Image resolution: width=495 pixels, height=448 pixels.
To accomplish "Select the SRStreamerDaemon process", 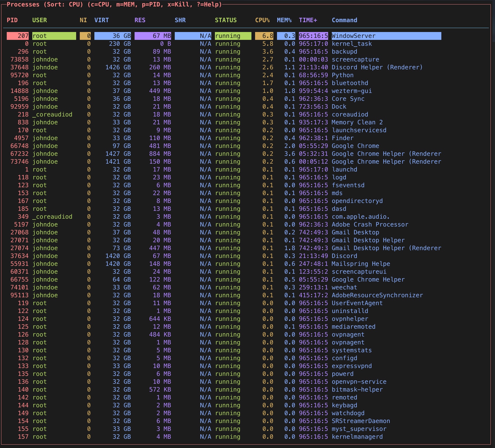I will coord(224,421).
